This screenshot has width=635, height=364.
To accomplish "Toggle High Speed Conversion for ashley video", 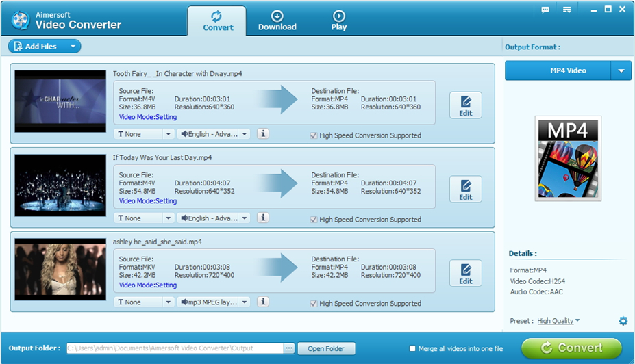I will click(x=314, y=304).
